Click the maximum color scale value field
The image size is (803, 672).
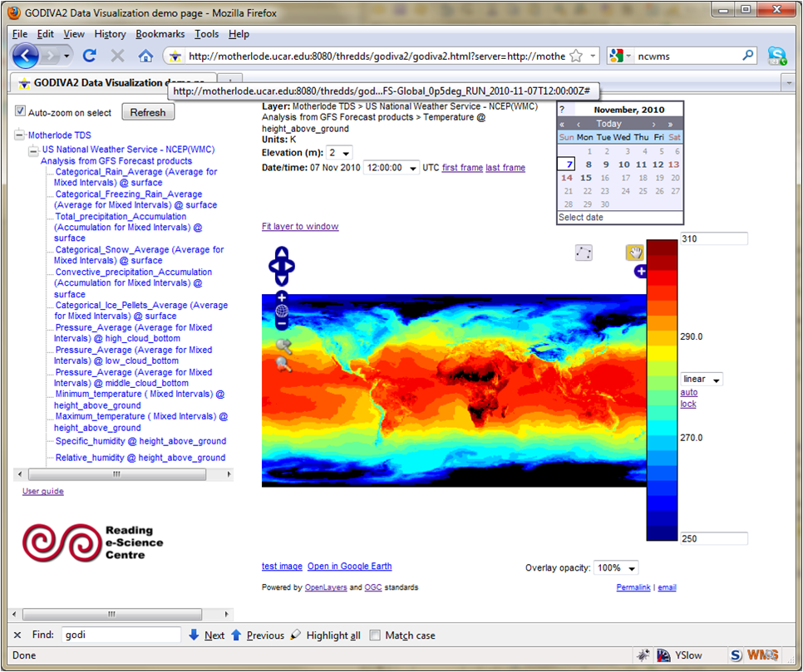713,238
